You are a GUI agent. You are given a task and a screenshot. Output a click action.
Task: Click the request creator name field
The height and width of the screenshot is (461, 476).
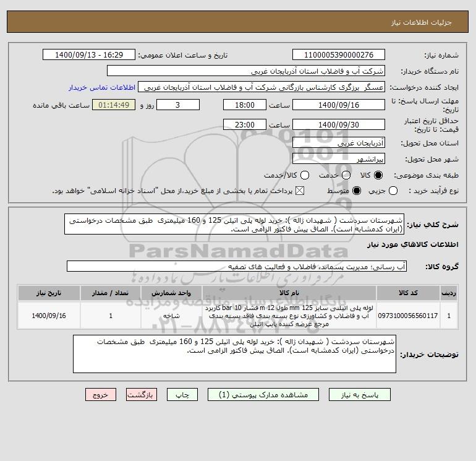[x=261, y=87]
